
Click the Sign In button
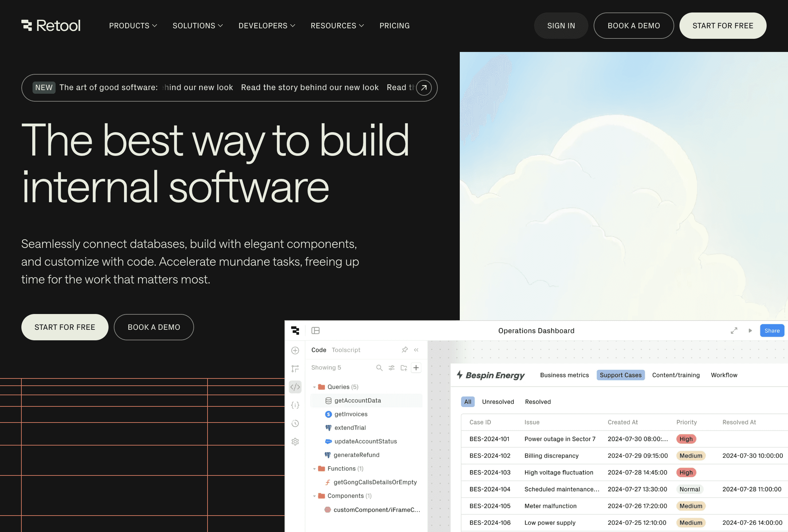click(561, 26)
